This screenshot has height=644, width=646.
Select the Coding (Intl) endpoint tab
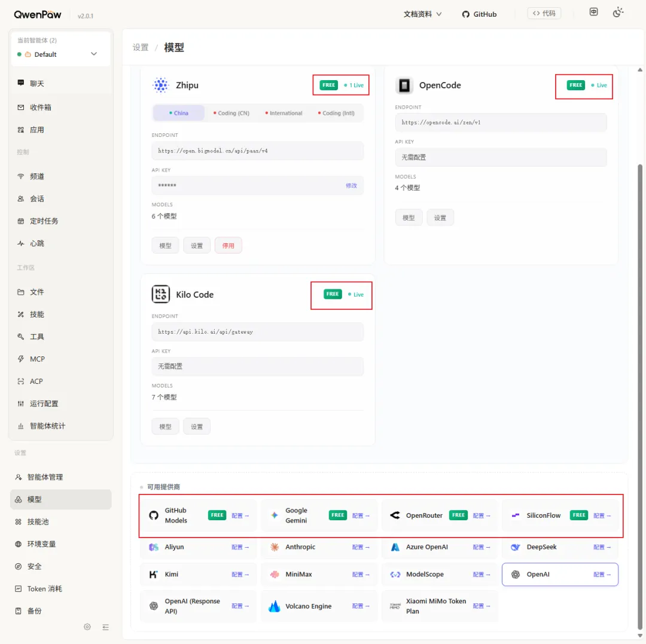336,113
